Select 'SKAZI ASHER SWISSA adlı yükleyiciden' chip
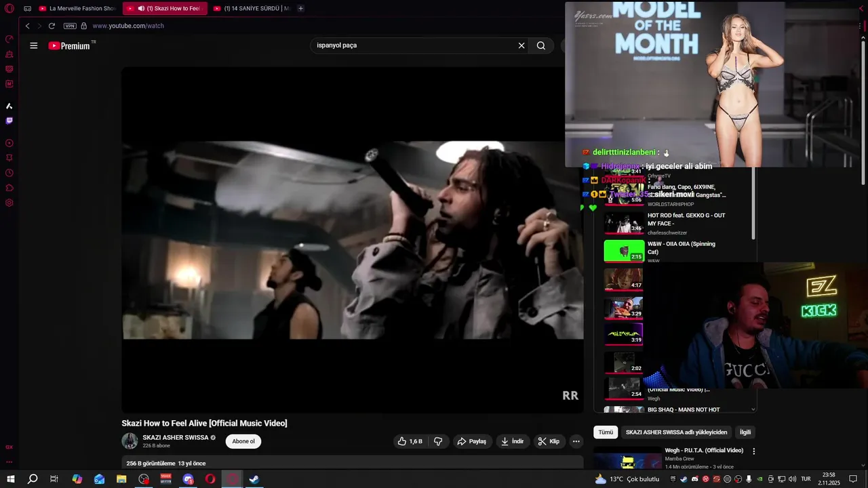The image size is (868, 488). pos(676,432)
